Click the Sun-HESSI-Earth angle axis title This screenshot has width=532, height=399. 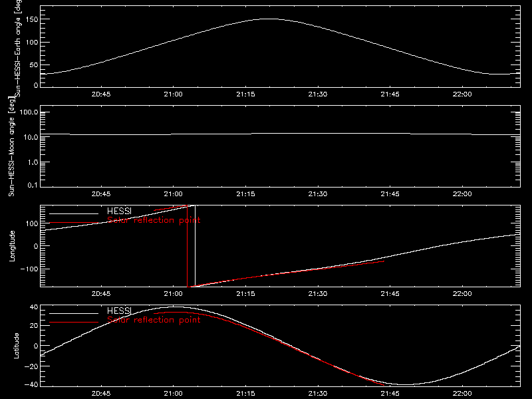(x=18, y=49)
